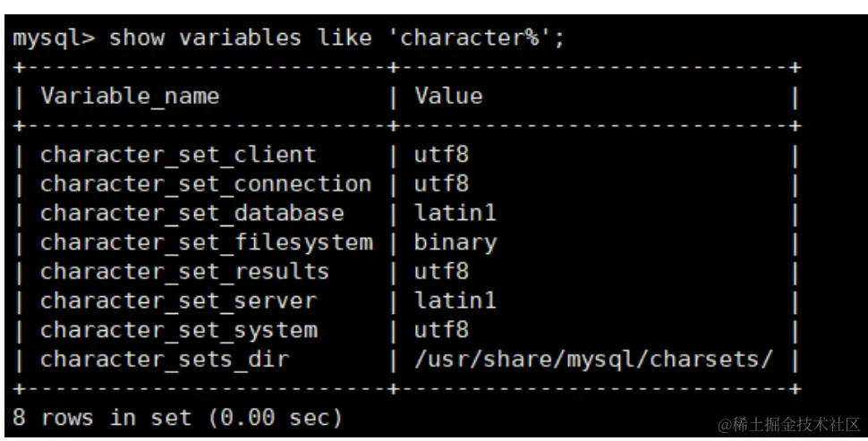Click the utf8 value for character_set_client
Screen dimensions: 868x441
tap(441, 155)
